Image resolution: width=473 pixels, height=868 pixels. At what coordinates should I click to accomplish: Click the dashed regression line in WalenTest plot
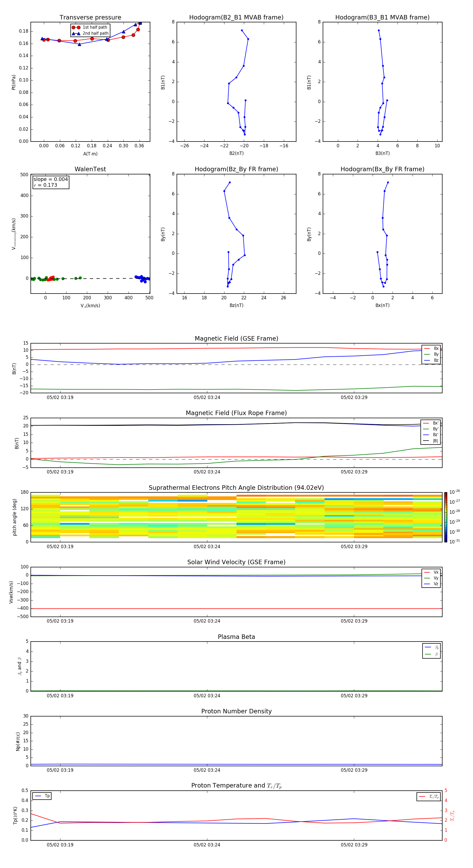click(90, 279)
